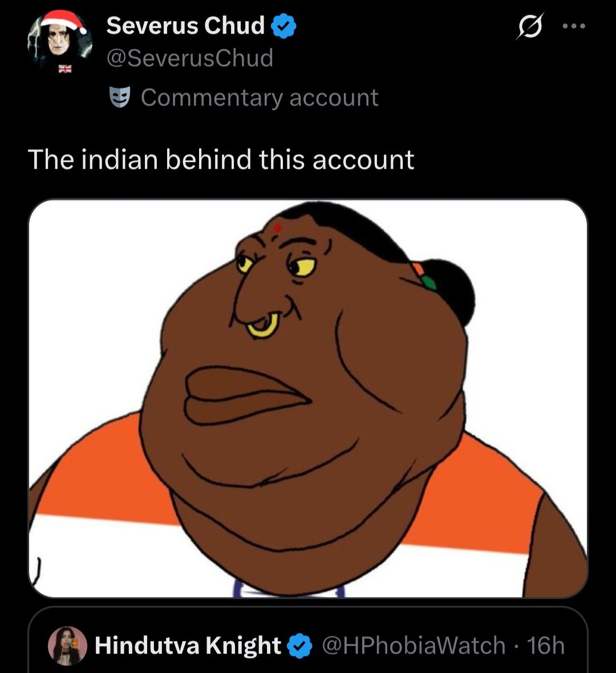Screen dimensions: 616x673
Task: Click the 16h timestamp on quoted post
Action: (x=546, y=646)
